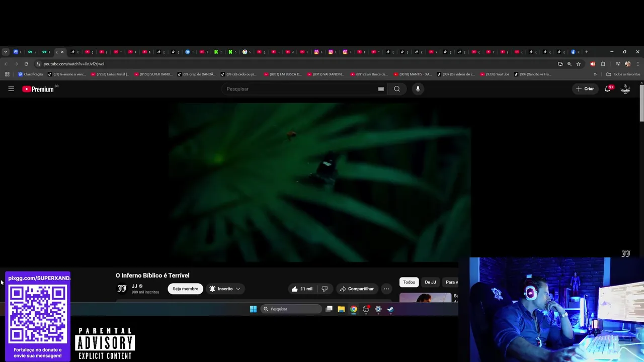644x362 pixels.
Task: Open Google Chrome from the taskbar
Action: [x=354, y=309]
